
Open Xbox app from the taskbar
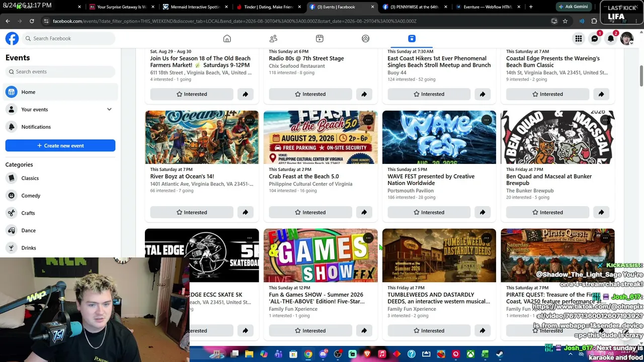[x=470, y=354]
